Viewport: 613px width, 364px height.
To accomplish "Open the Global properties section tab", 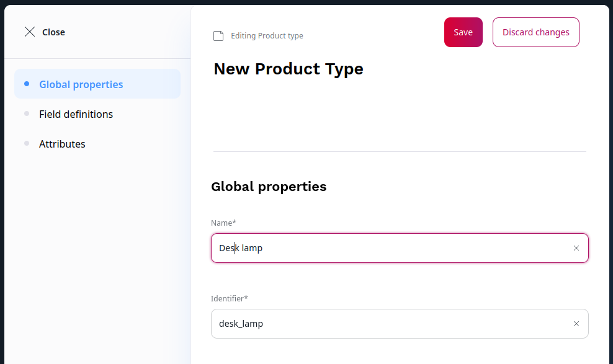I will coord(97,84).
